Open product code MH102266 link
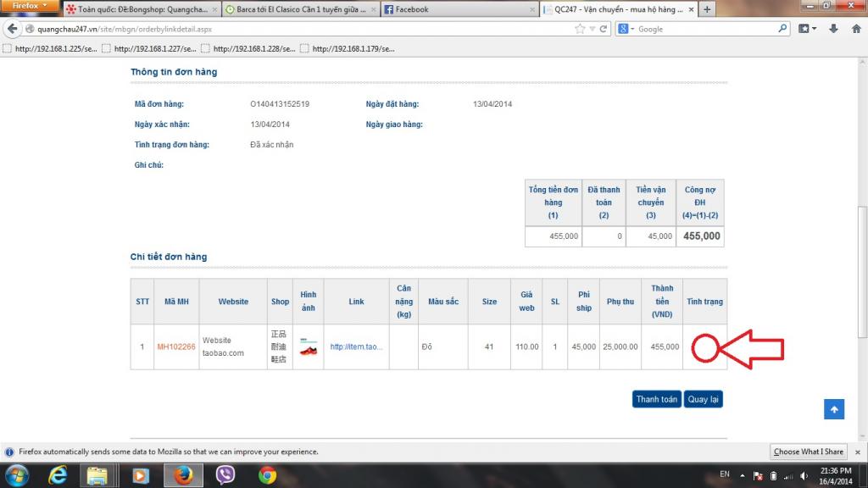This screenshot has height=488, width=868. coord(176,347)
